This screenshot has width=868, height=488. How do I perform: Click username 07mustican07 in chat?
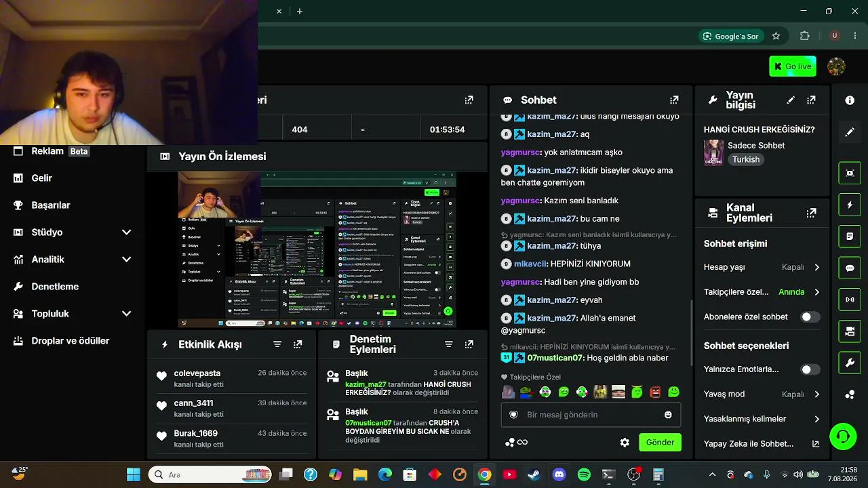point(555,358)
